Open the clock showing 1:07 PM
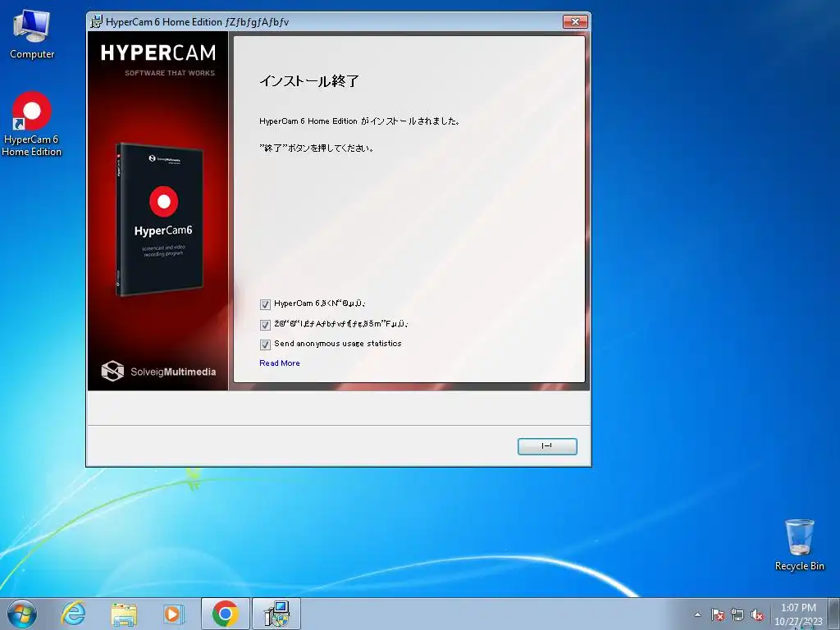 coord(798,614)
